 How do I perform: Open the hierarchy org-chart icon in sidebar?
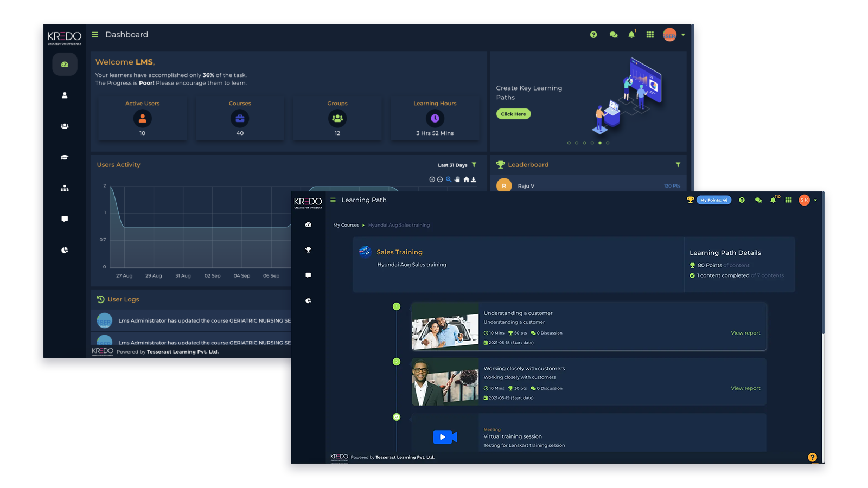(65, 188)
